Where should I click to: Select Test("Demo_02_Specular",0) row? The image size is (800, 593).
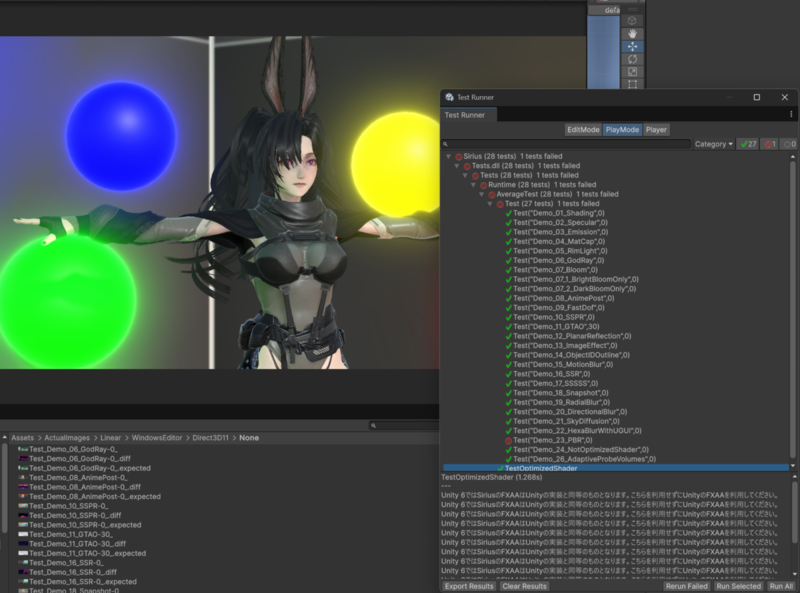(x=560, y=223)
